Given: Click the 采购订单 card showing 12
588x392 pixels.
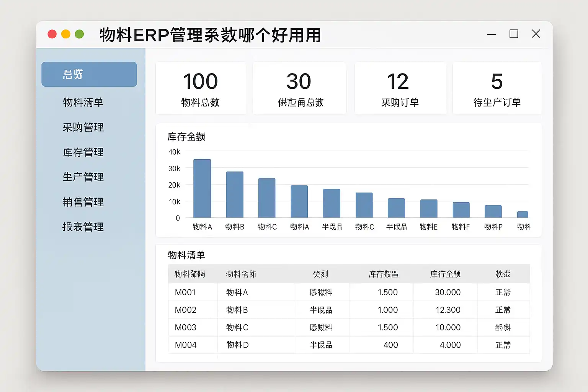Looking at the screenshot, I should [400, 88].
